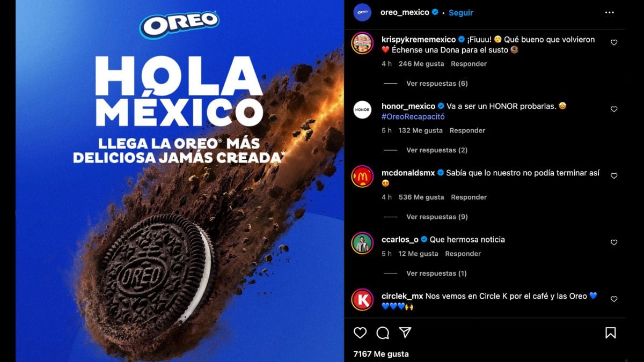
Task: Follow the account with the Seguir button
Action: (461, 12)
